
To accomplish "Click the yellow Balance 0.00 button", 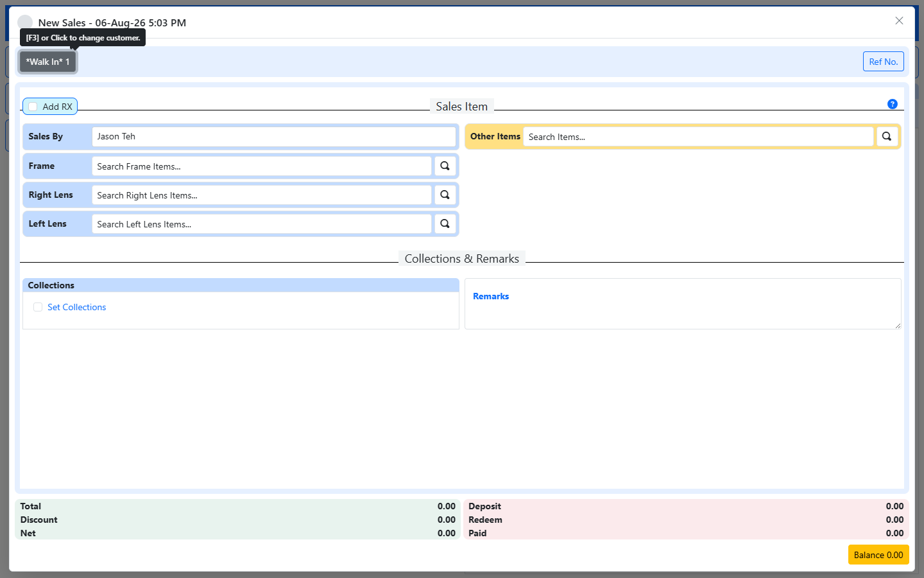I will (x=878, y=555).
